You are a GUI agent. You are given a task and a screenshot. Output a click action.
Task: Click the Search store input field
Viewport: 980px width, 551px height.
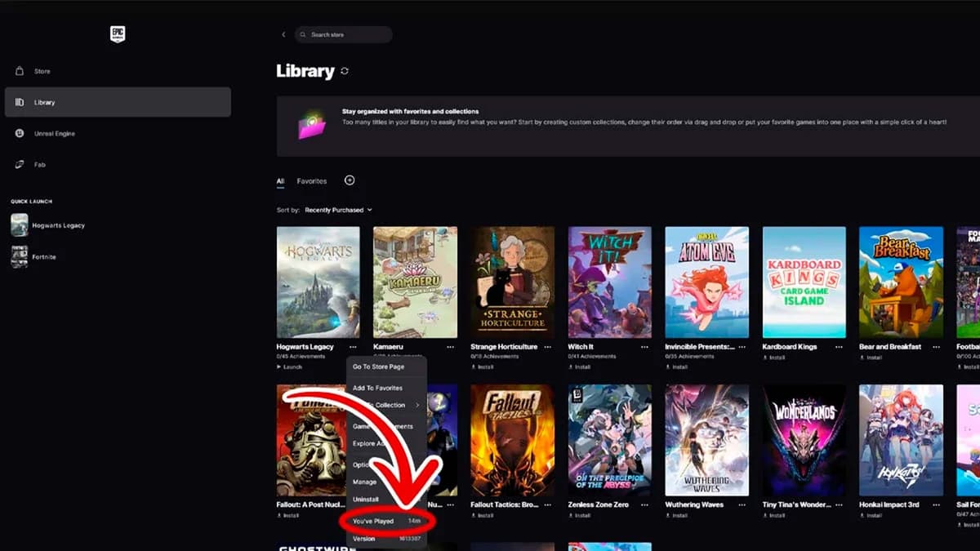[343, 34]
